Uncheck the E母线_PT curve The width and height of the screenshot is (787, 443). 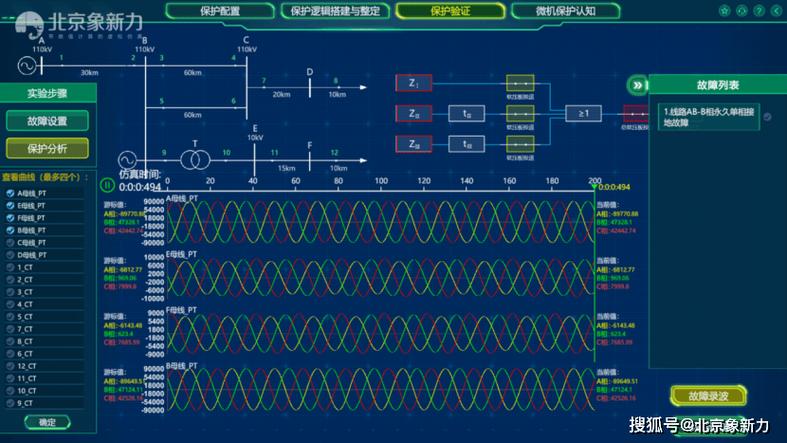10,206
